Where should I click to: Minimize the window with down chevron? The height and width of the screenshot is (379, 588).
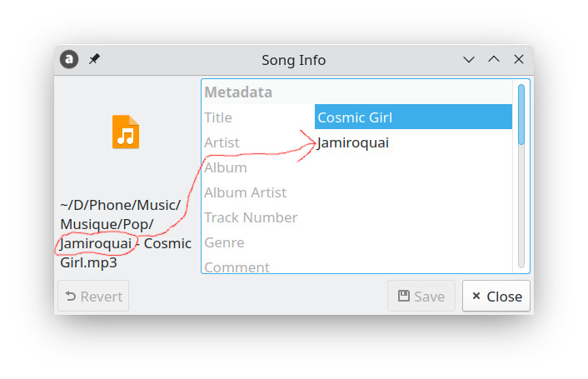click(x=469, y=59)
